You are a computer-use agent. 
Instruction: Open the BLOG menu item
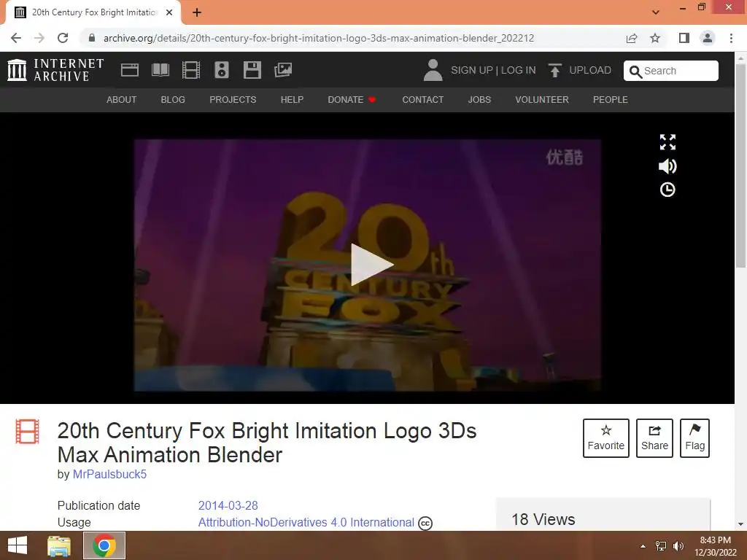[x=173, y=99]
